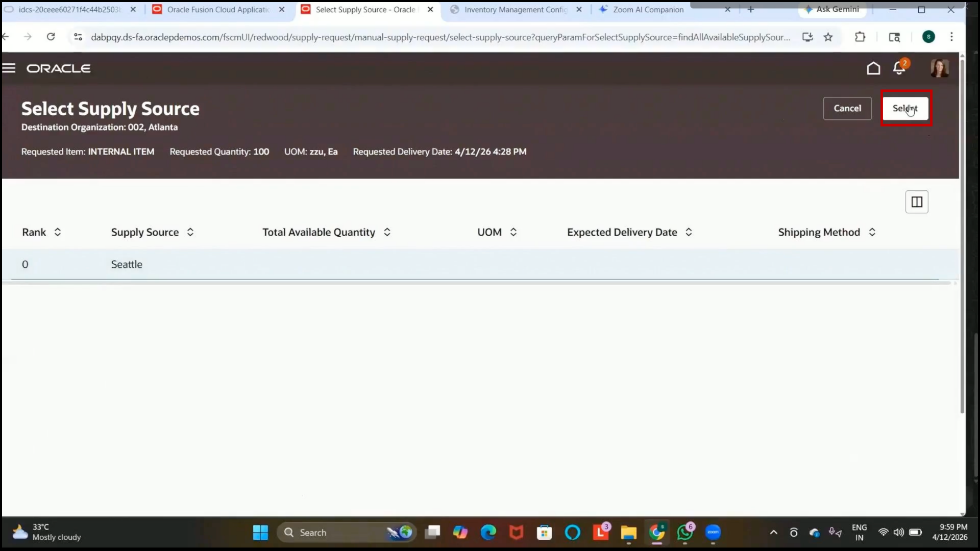Sort by Supply Source column
Viewport: 980px width, 551px height.
click(190, 232)
